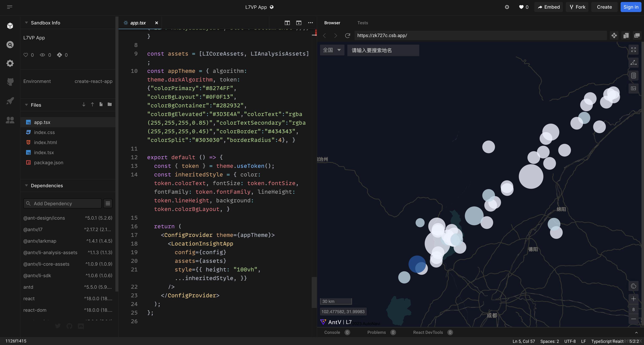The height and width of the screenshot is (345, 644).
Task: Open the 全国 region dropdown
Action: pyautogui.click(x=332, y=50)
